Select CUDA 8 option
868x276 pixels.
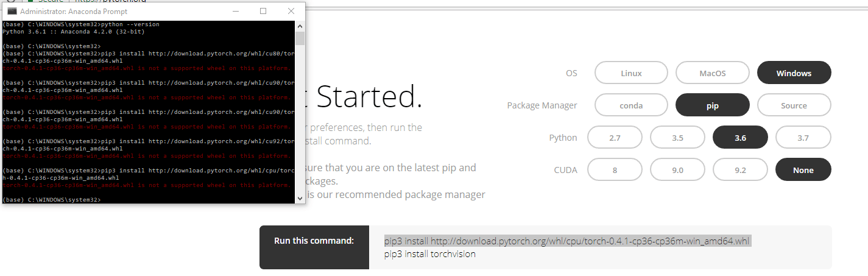[615, 170]
